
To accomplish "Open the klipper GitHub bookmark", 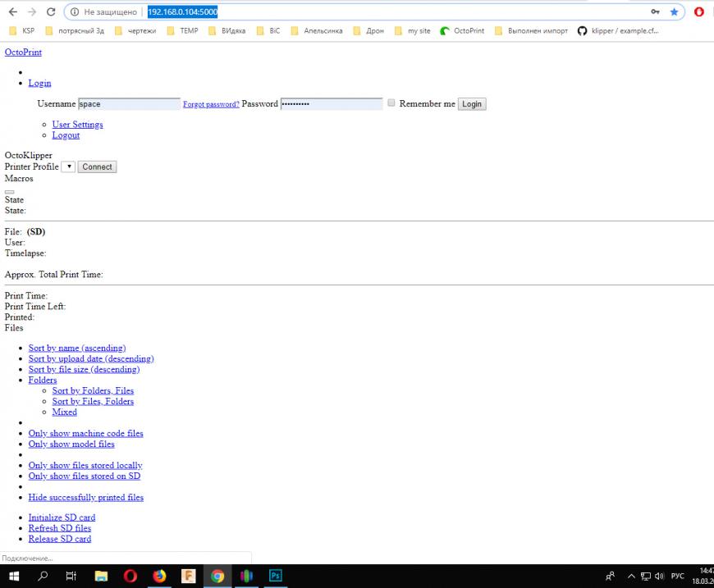I will (x=618, y=30).
